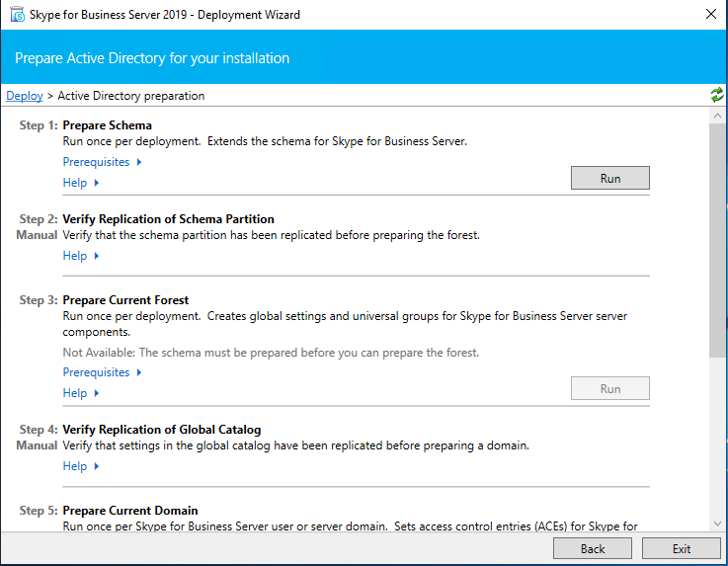Click Run button for Prepare Current Forest
Viewport: 728px width, 566px height.
click(609, 388)
